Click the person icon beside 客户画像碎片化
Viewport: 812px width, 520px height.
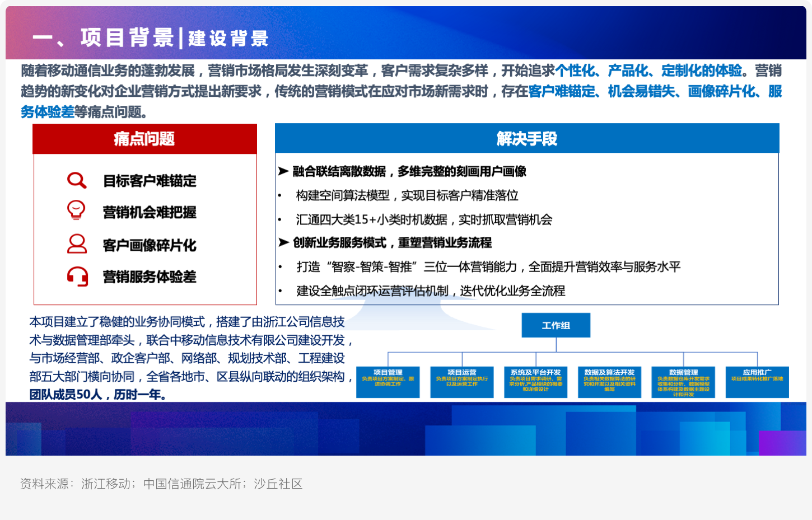[x=77, y=244]
